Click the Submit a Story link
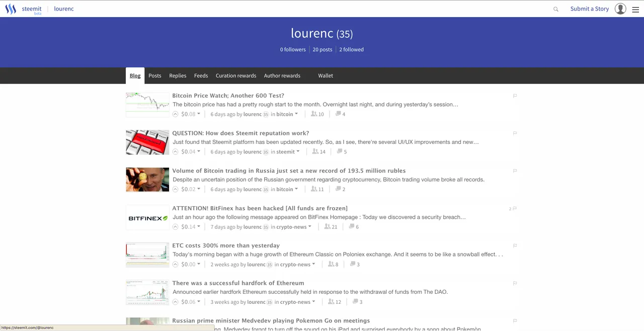 [590, 9]
